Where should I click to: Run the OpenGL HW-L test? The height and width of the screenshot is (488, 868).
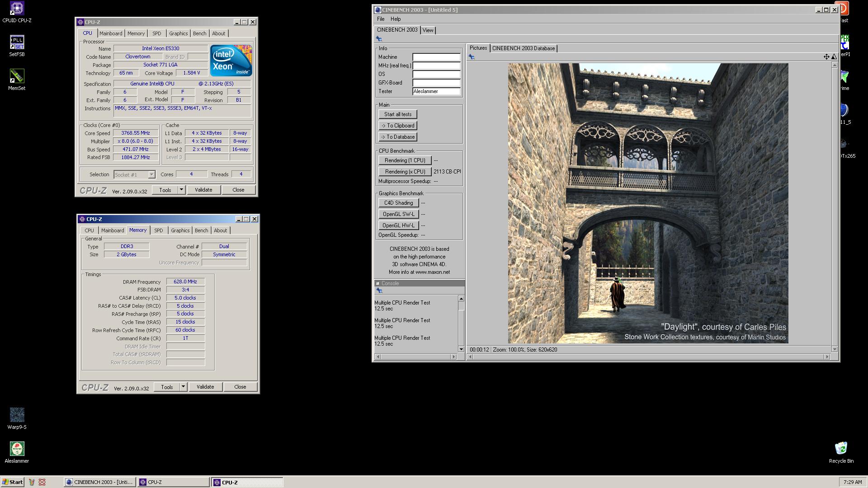tap(398, 225)
